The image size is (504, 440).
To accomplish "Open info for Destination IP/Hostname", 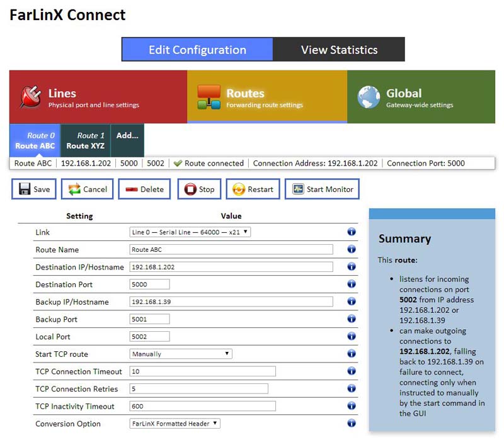I will pos(352,266).
